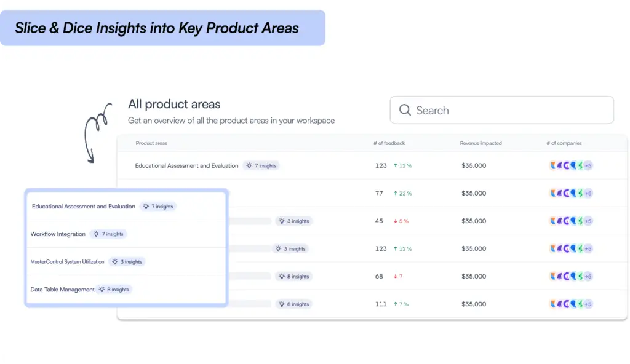Click the lightbulb icon on Data Table Management's badge
The height and width of the screenshot is (364, 630).
pos(102,290)
